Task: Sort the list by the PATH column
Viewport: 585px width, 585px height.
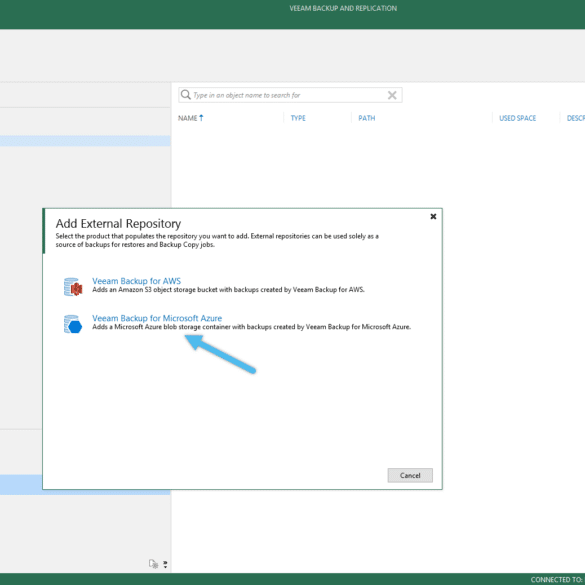Action: (366, 118)
